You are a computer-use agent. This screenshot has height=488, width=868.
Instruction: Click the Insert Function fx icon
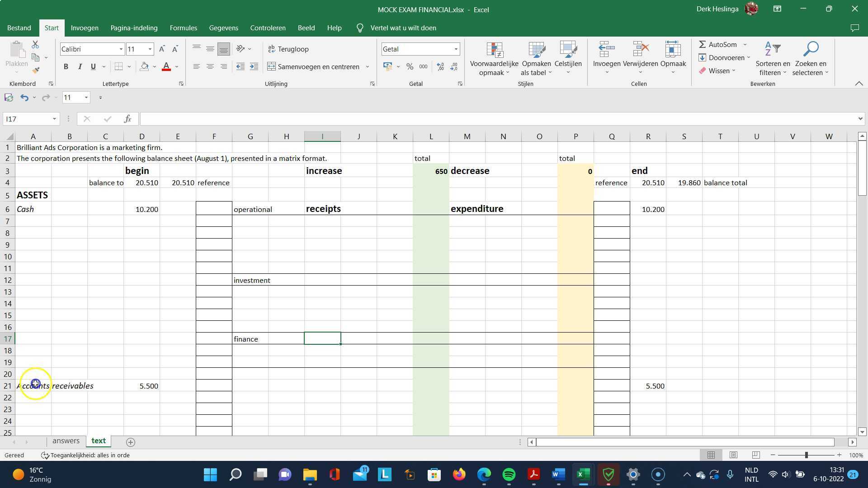coord(127,119)
